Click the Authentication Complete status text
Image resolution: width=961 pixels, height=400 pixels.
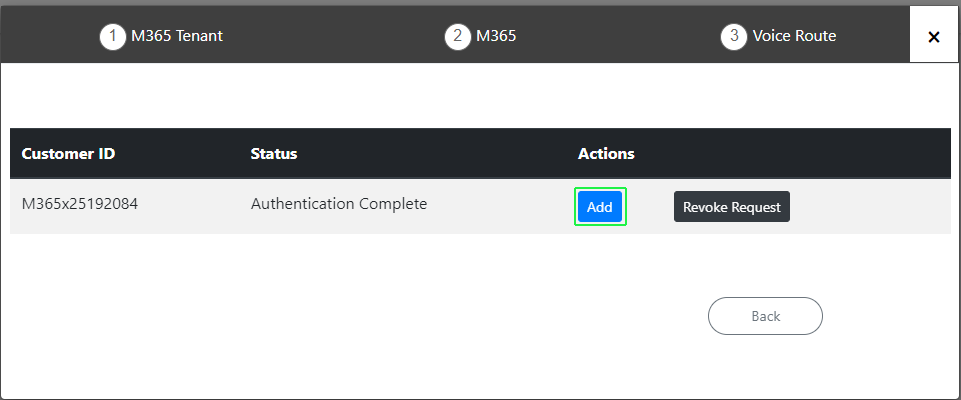339,203
